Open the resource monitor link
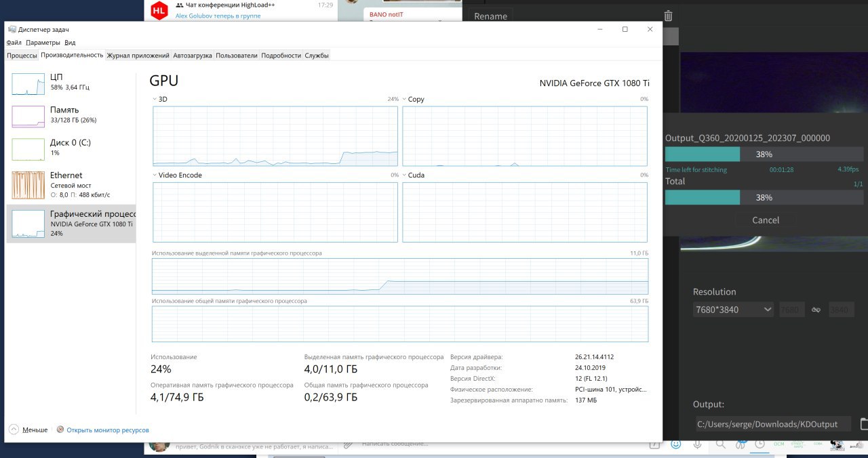 pyautogui.click(x=107, y=430)
